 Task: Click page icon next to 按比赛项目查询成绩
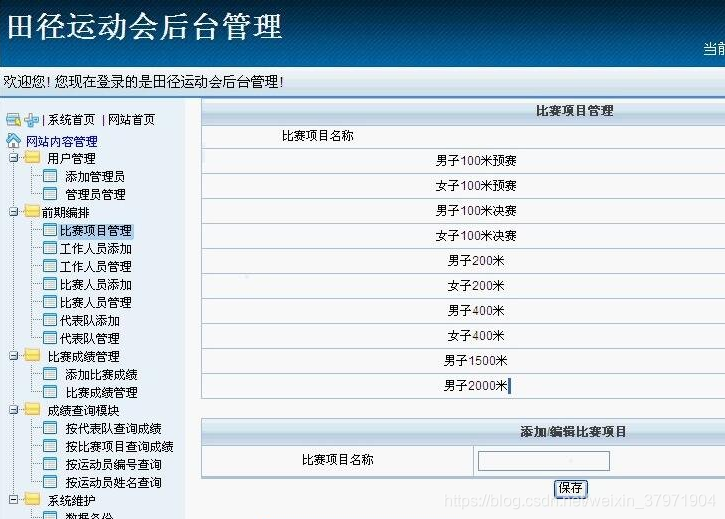click(50, 446)
